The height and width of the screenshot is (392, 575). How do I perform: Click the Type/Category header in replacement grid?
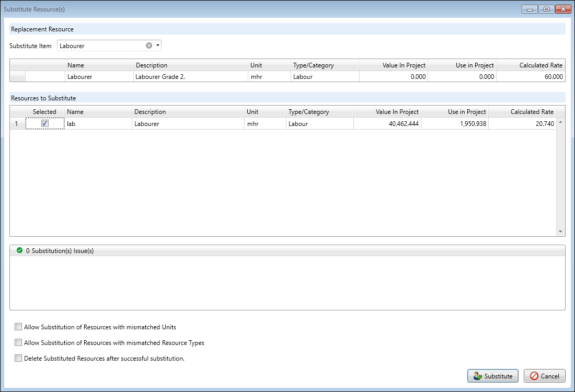coord(325,65)
